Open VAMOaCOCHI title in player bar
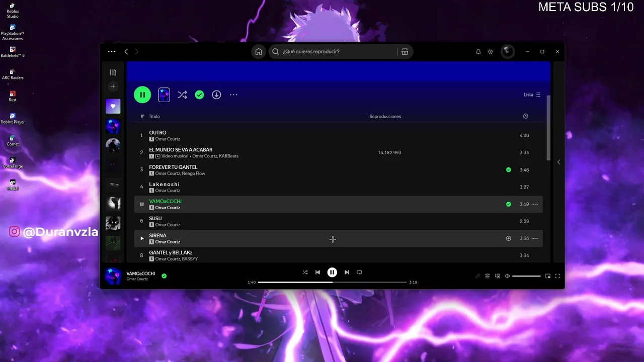The width and height of the screenshot is (644, 362). pos(141,274)
